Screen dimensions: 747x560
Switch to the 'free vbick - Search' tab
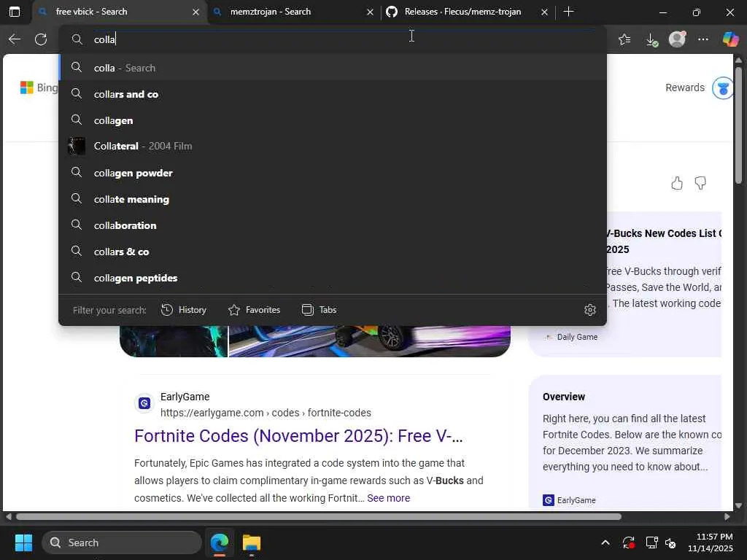[119, 12]
